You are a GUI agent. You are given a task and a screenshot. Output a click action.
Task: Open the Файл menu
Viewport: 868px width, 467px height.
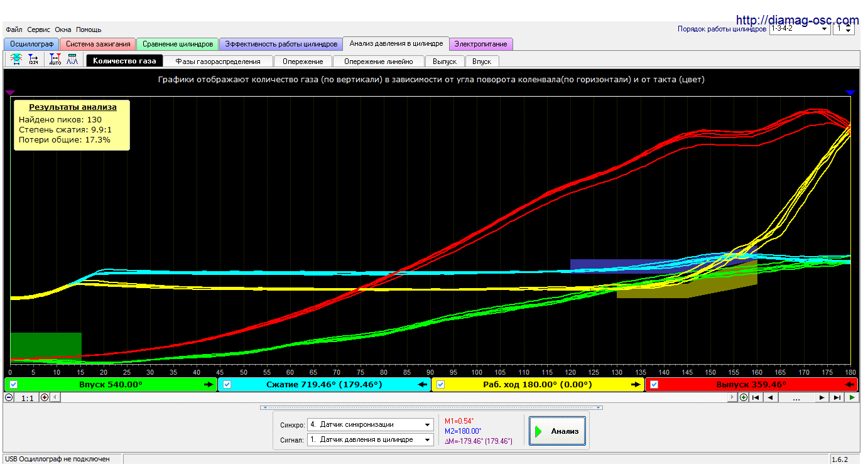click(14, 30)
